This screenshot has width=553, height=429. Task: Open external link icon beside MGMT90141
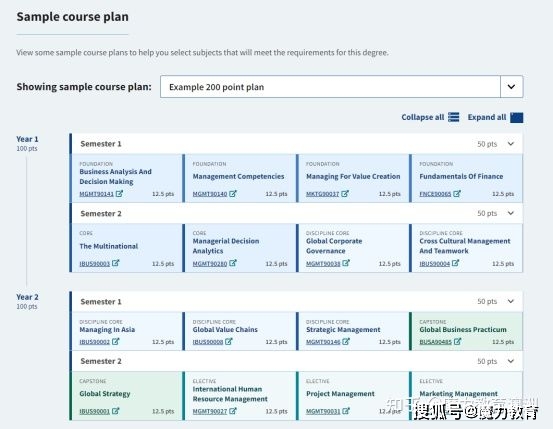[x=120, y=193]
